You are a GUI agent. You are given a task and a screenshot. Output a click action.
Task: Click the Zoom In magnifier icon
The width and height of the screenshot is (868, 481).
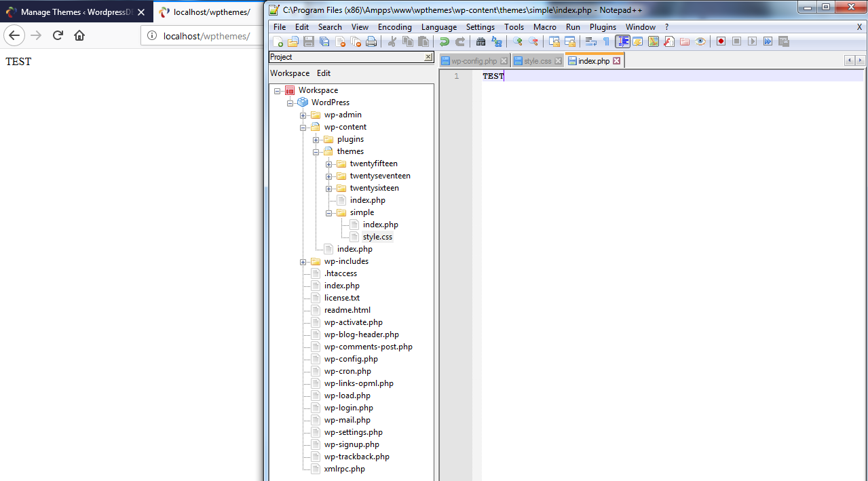pos(517,41)
